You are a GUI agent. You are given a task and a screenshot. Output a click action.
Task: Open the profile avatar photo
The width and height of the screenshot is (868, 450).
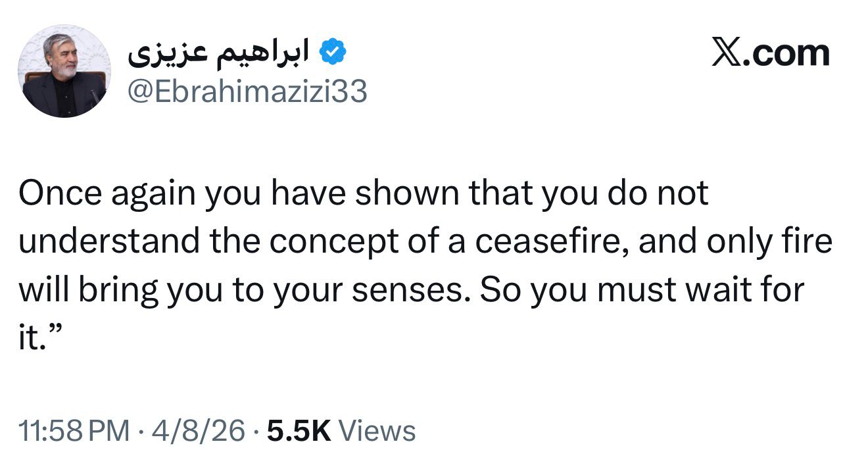coord(64,71)
